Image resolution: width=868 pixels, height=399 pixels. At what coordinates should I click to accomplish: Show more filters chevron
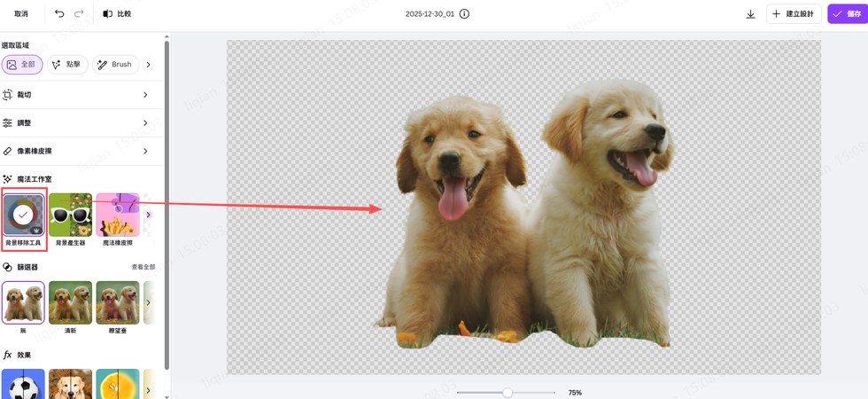tap(149, 302)
